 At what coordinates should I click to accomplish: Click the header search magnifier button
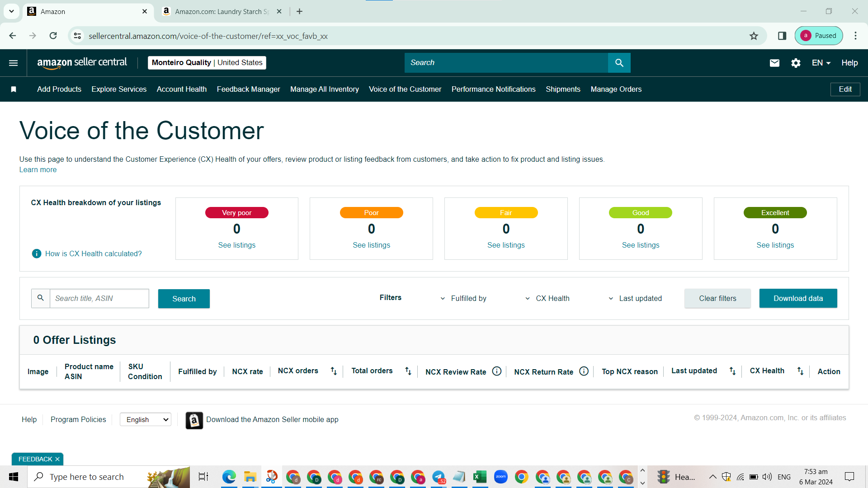click(619, 63)
